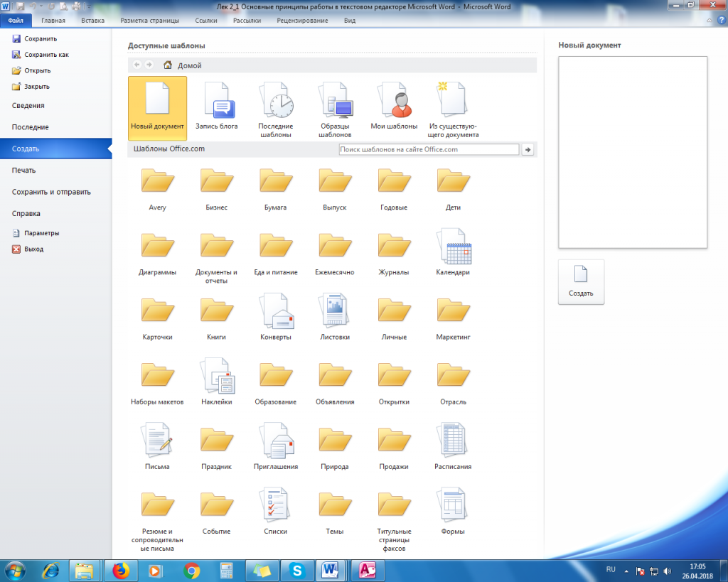Viewport: 728px width, 582px height.
Task: Show hidden system tray icons
Action: pos(626,571)
